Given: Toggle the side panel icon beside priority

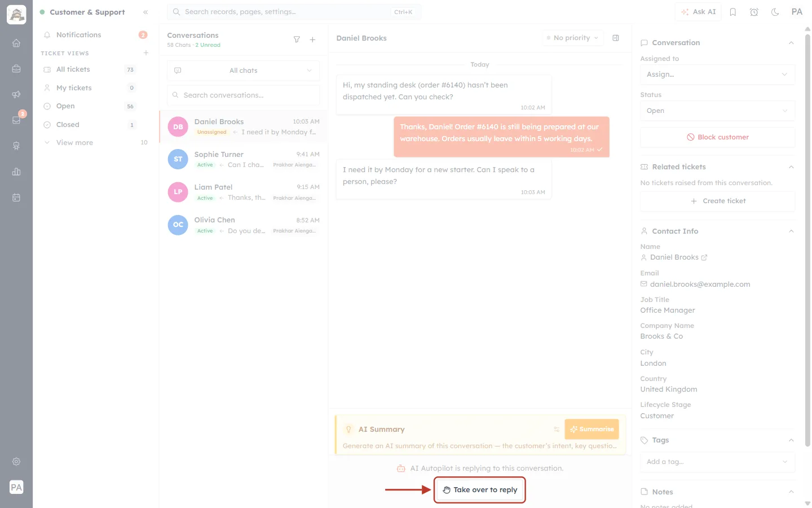Looking at the screenshot, I should pyautogui.click(x=616, y=38).
